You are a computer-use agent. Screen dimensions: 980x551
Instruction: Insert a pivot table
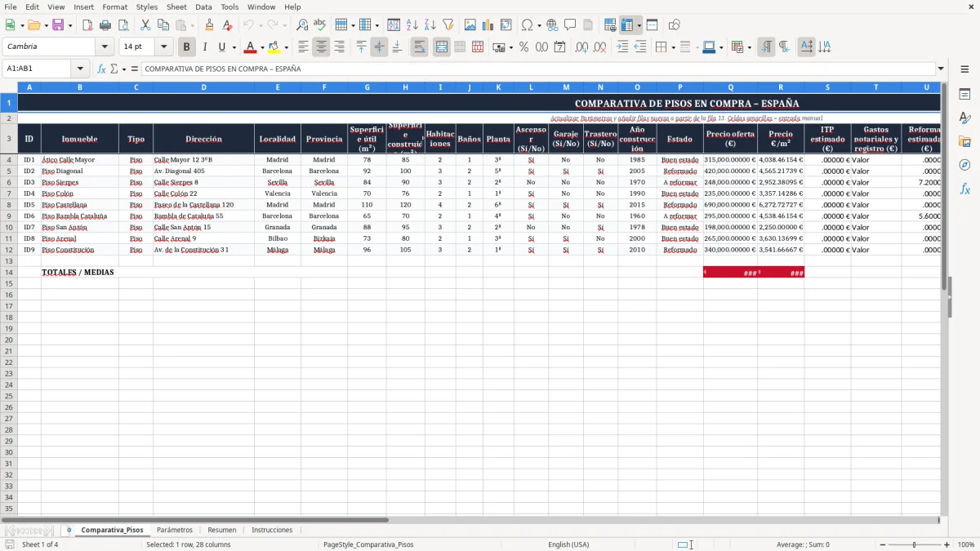click(506, 25)
